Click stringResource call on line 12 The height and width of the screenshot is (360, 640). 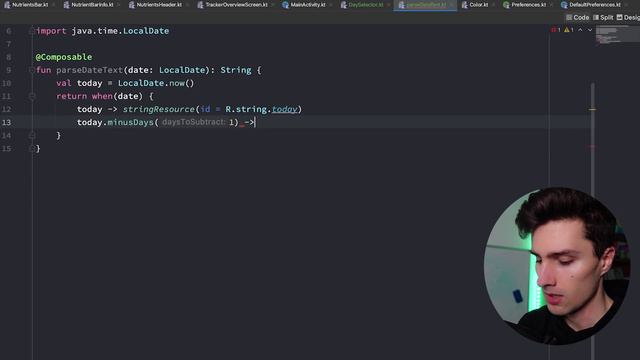coord(159,109)
